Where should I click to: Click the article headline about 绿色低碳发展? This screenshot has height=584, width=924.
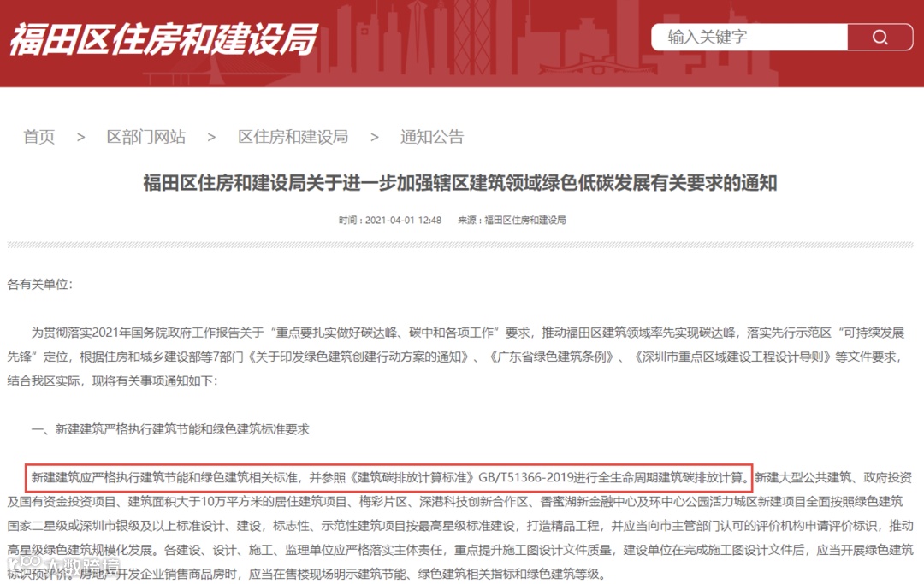coord(460,183)
